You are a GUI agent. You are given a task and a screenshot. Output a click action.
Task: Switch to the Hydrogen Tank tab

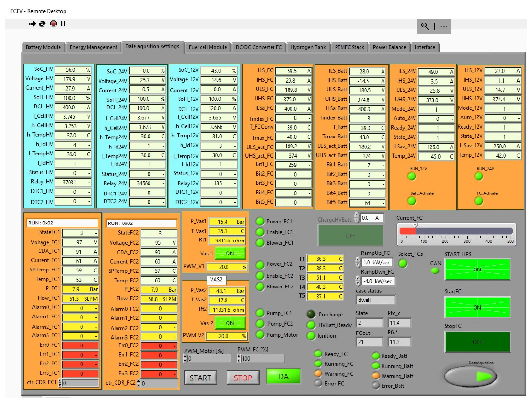coord(308,47)
